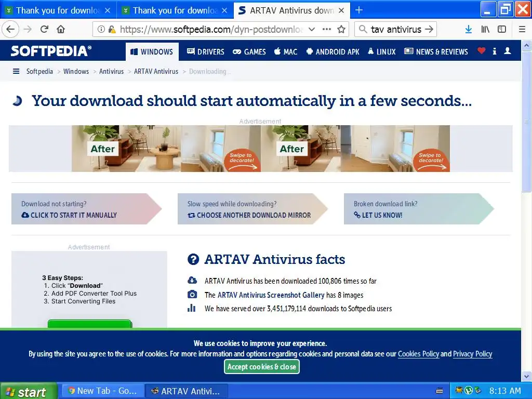Click the search magnifier icon
Viewport: 532px width, 399px height.
(x=363, y=30)
